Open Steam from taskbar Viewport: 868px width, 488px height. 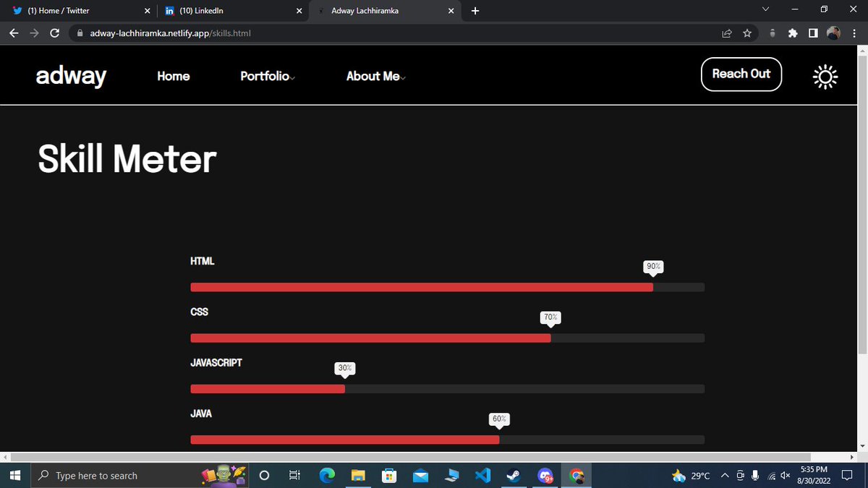point(514,475)
